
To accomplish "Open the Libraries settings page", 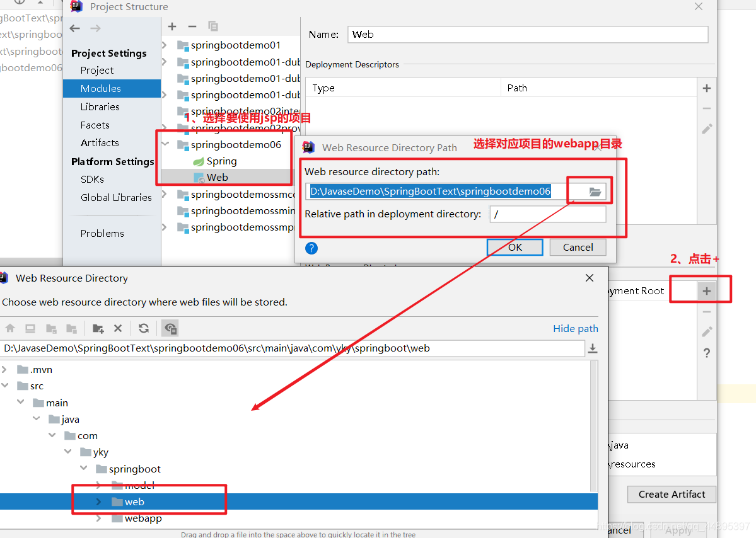I will pyautogui.click(x=100, y=107).
